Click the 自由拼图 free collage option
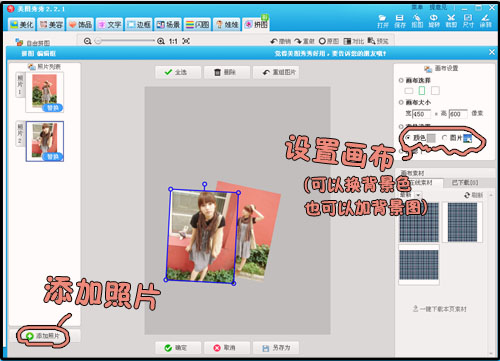This screenshot has width=500, height=361. pos(33,43)
